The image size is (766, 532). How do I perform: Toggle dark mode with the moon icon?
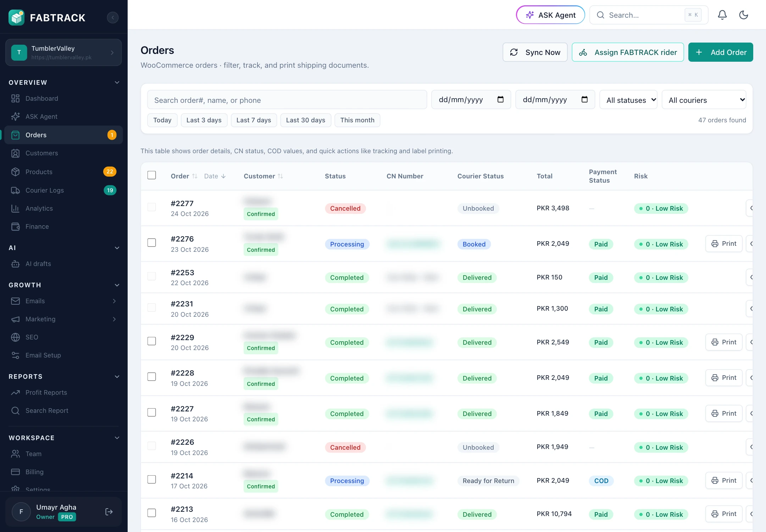pyautogui.click(x=744, y=15)
